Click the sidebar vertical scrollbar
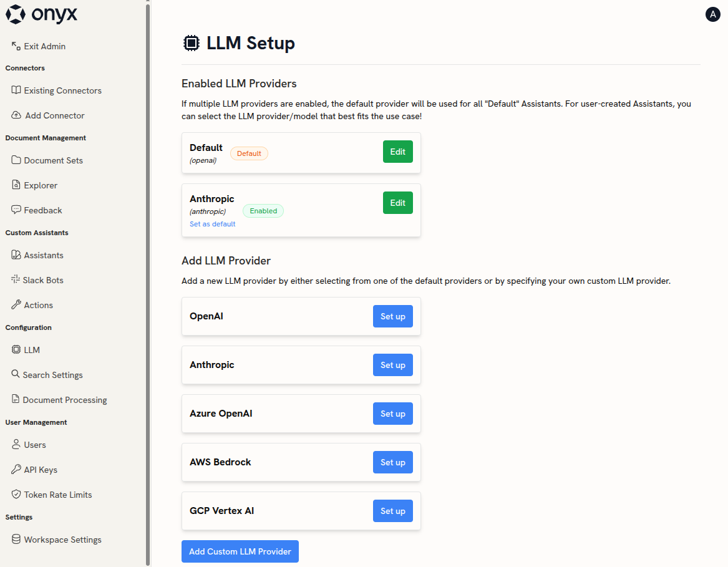This screenshot has width=728, height=567. tap(148, 281)
